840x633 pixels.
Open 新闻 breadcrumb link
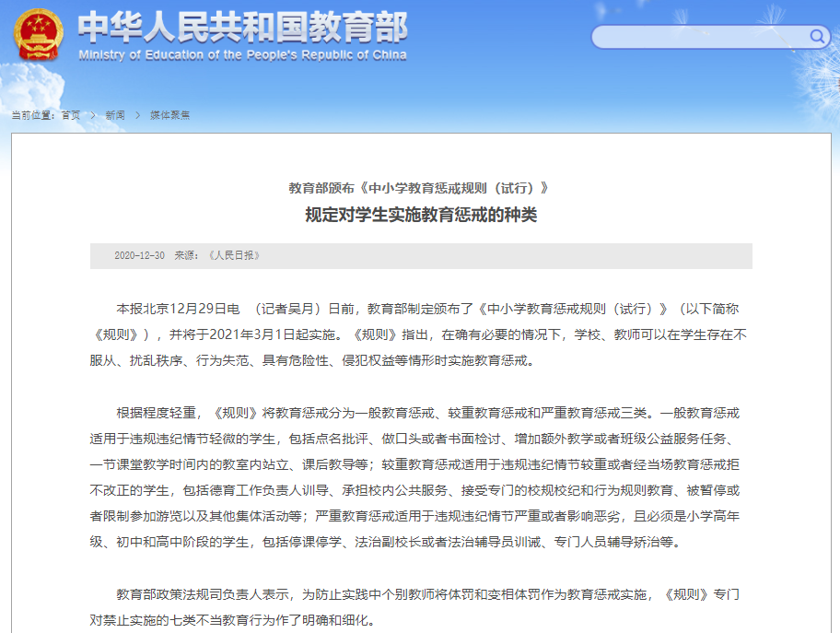point(115,115)
